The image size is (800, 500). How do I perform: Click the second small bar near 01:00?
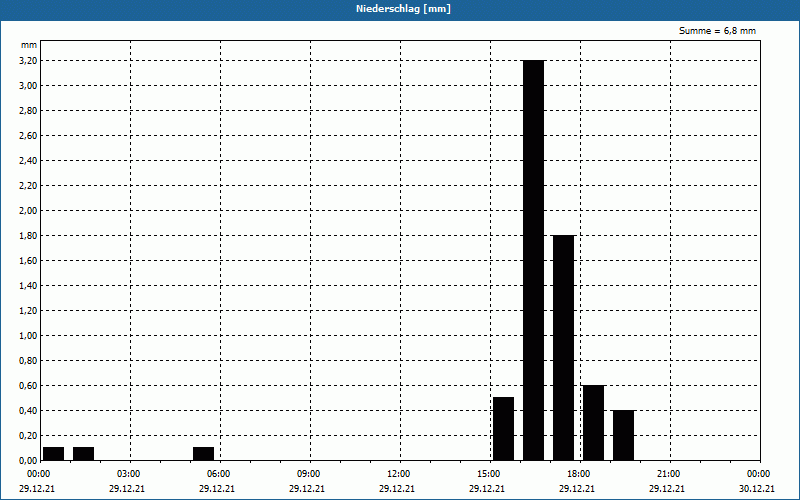pos(84,454)
